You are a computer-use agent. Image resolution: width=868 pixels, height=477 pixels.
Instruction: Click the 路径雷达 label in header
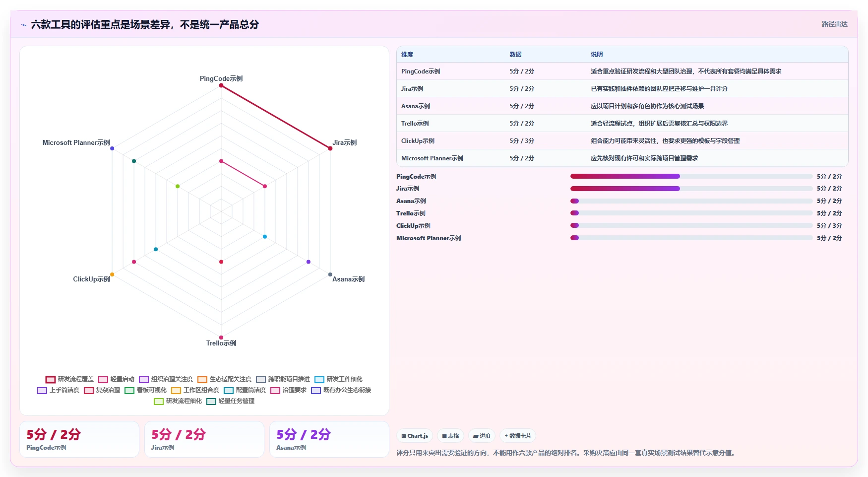click(834, 24)
